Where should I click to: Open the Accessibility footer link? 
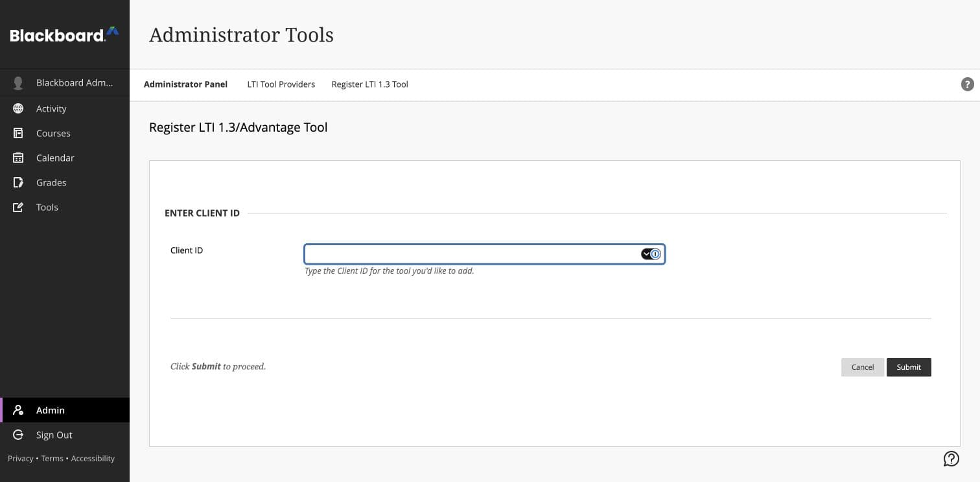93,459
